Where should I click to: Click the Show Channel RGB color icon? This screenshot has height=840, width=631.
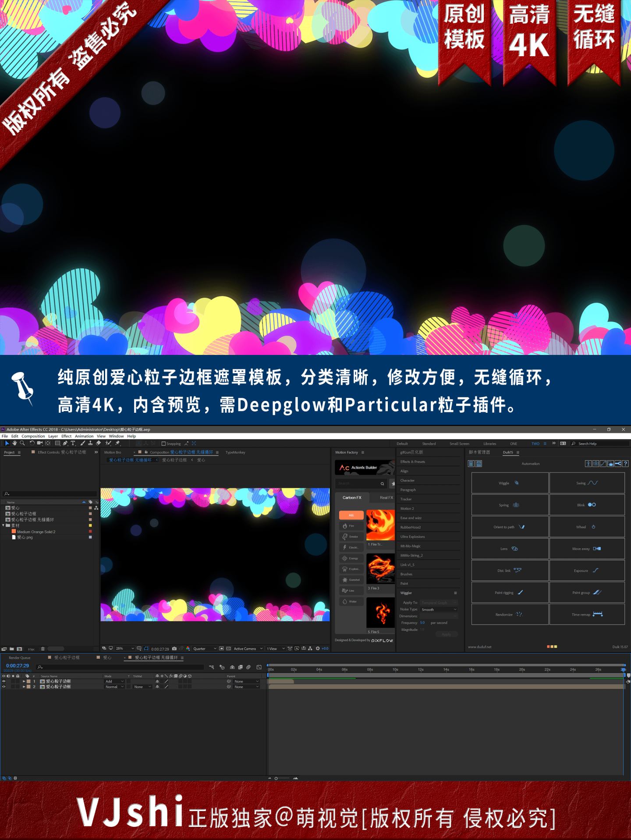point(188,649)
